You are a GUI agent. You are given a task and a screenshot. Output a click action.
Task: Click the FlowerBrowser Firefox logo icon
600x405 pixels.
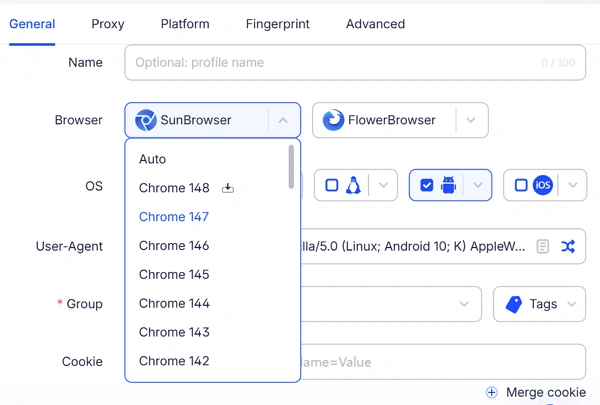tap(333, 120)
